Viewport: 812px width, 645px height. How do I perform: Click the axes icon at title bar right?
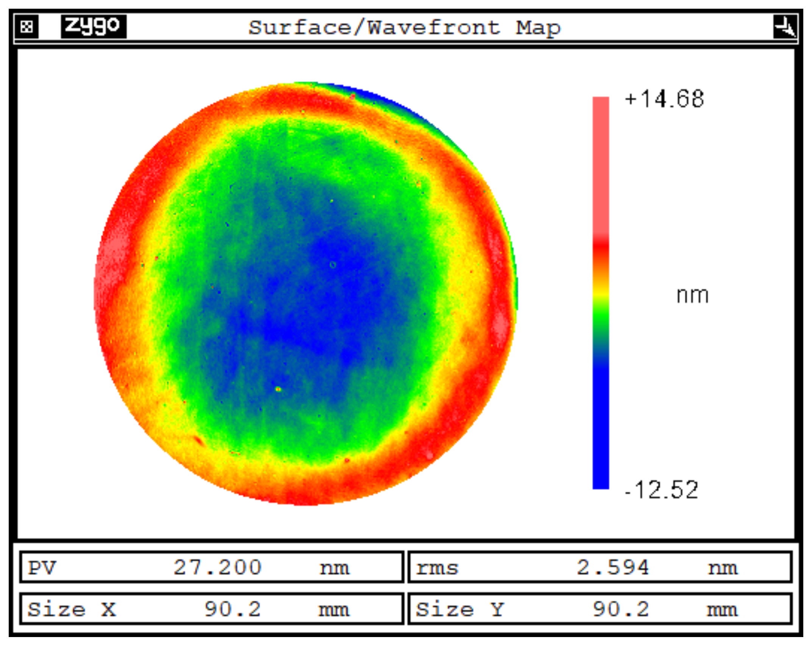pyautogui.click(x=784, y=27)
